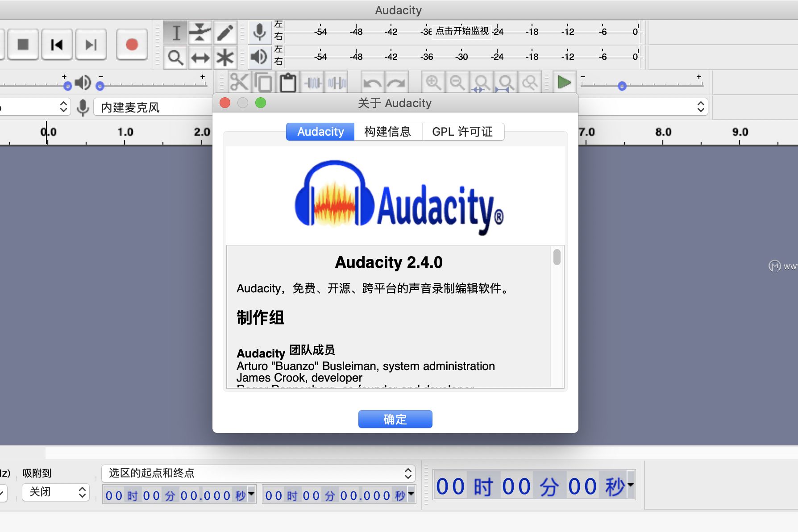This screenshot has height=532, width=798.
Task: Select the Draw tool pencil icon
Action: pyautogui.click(x=225, y=32)
